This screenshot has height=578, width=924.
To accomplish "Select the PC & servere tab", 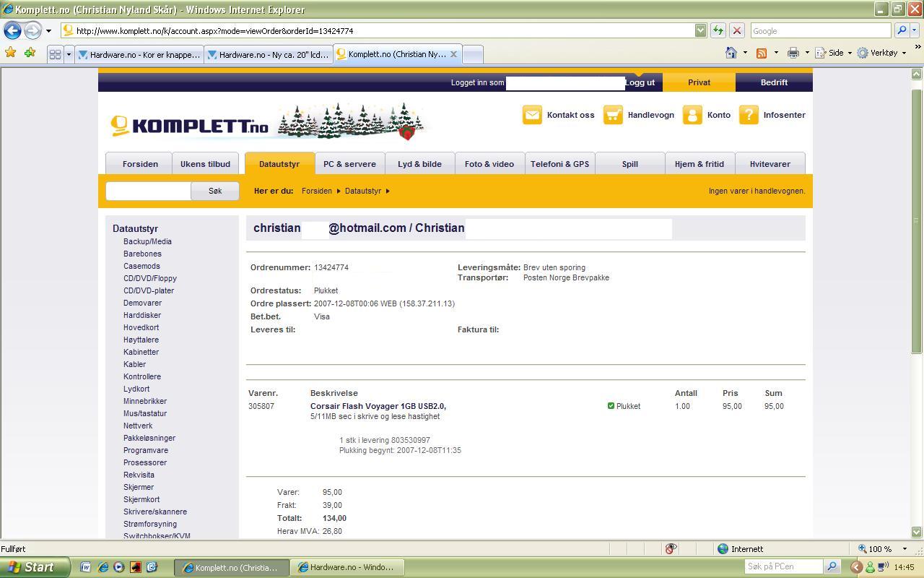I will coord(349,164).
